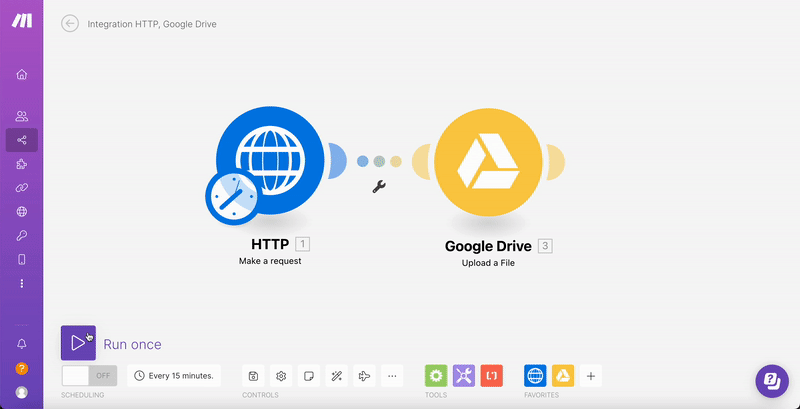Open the Every 15 minutes schedule settings
Image resolution: width=800 pixels, height=409 pixels.
(x=174, y=376)
